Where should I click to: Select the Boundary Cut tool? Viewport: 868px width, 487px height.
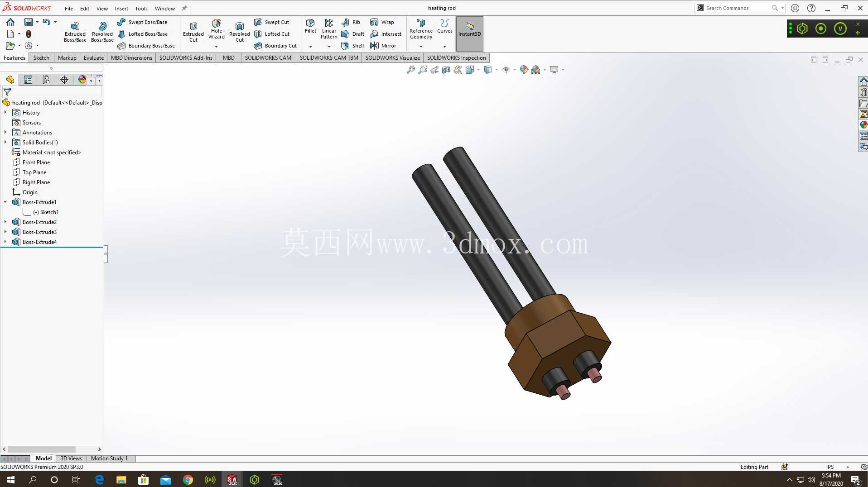(x=275, y=46)
